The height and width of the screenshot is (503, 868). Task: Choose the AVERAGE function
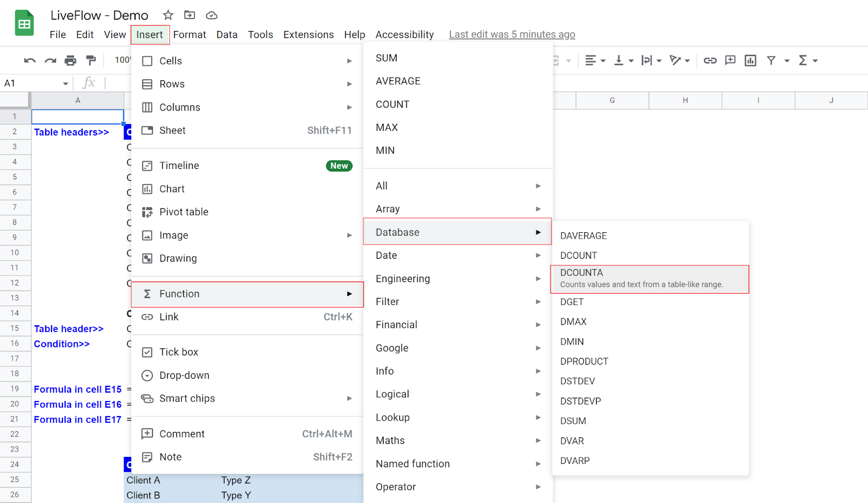pyautogui.click(x=458, y=81)
